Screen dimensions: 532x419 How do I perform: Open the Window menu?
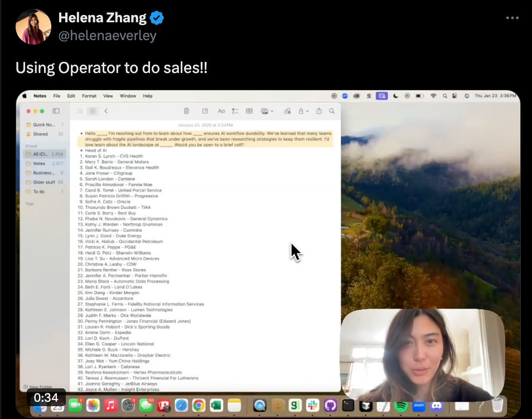tap(128, 96)
